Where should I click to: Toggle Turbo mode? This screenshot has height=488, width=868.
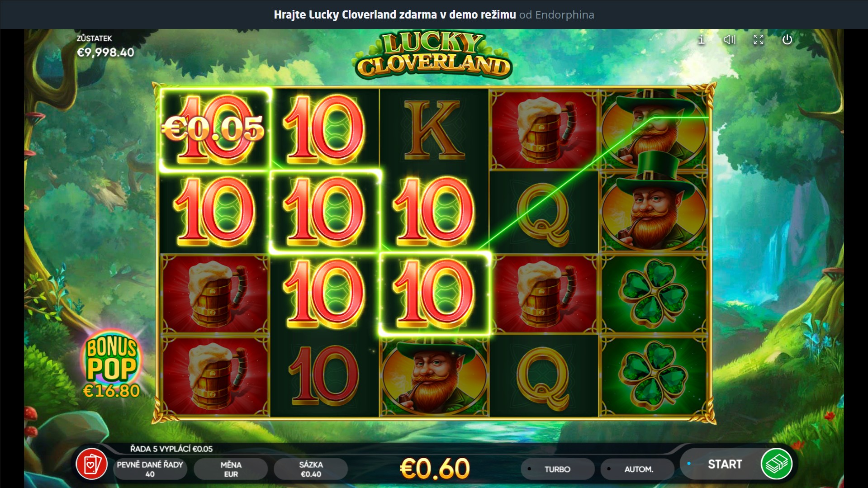point(557,469)
